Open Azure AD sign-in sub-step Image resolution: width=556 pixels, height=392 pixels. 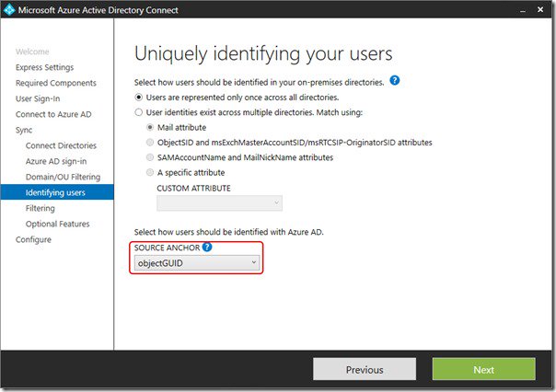coord(56,161)
